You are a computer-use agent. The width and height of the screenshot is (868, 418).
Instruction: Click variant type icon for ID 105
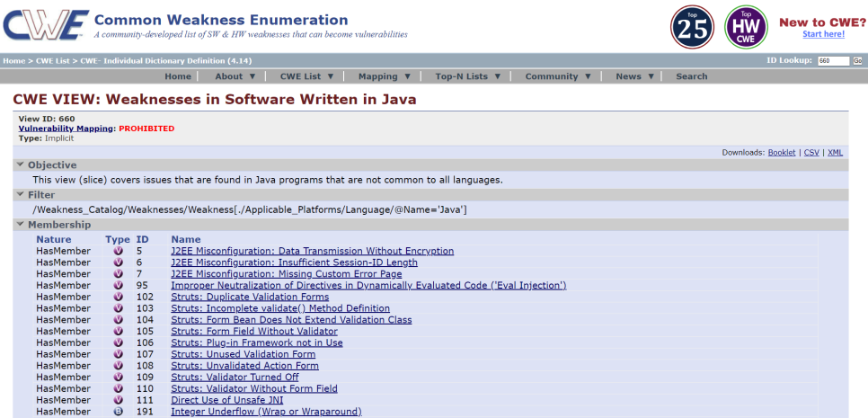click(x=118, y=331)
